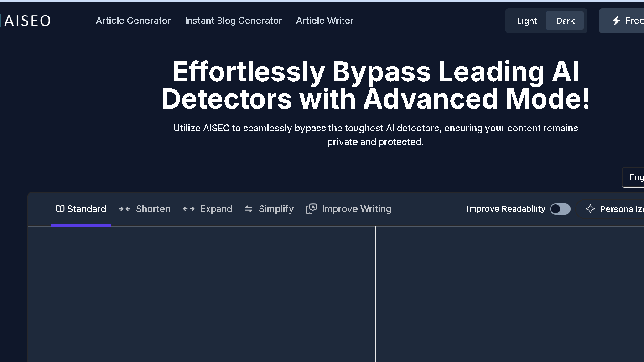Click the Standard book icon
Image resolution: width=644 pixels, height=362 pixels.
(x=60, y=209)
